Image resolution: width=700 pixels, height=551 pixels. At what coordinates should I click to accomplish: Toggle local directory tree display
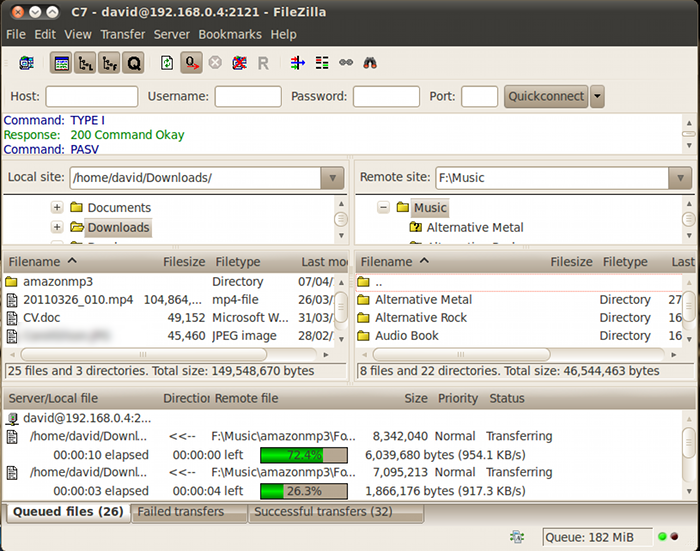click(85, 63)
